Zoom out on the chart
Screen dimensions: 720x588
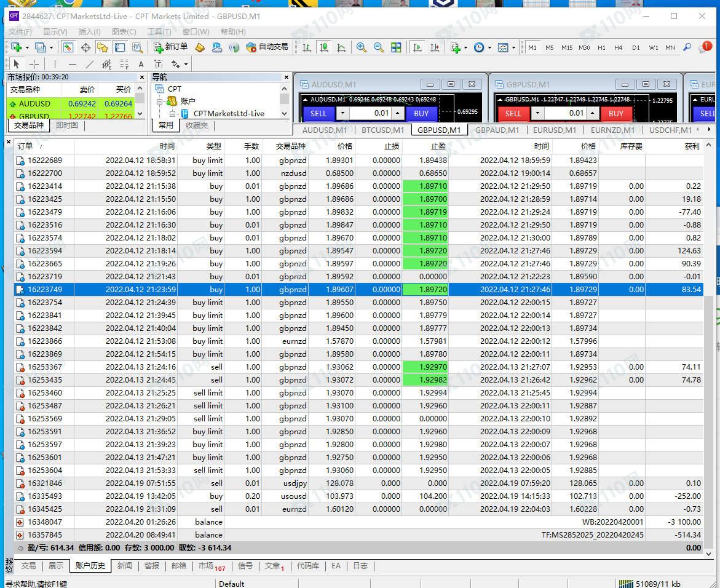(379, 47)
